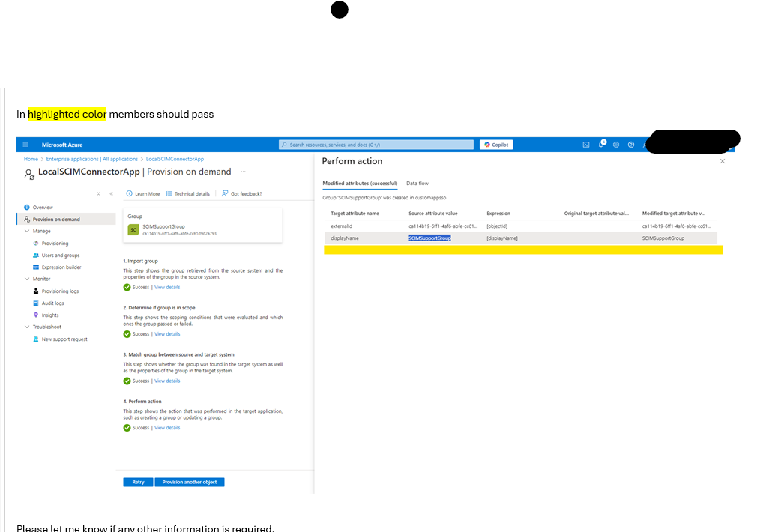Open New support request item
This screenshot has height=532, width=775.
click(64, 339)
